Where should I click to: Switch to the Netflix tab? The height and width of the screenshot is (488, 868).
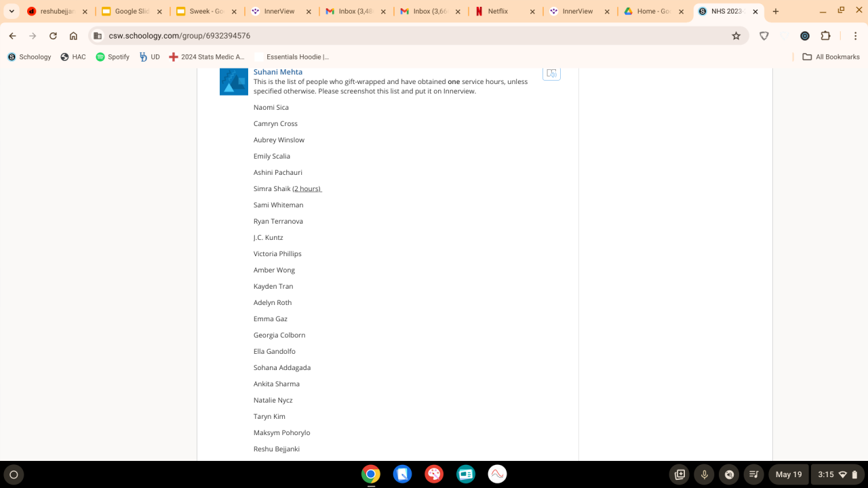coord(505,12)
